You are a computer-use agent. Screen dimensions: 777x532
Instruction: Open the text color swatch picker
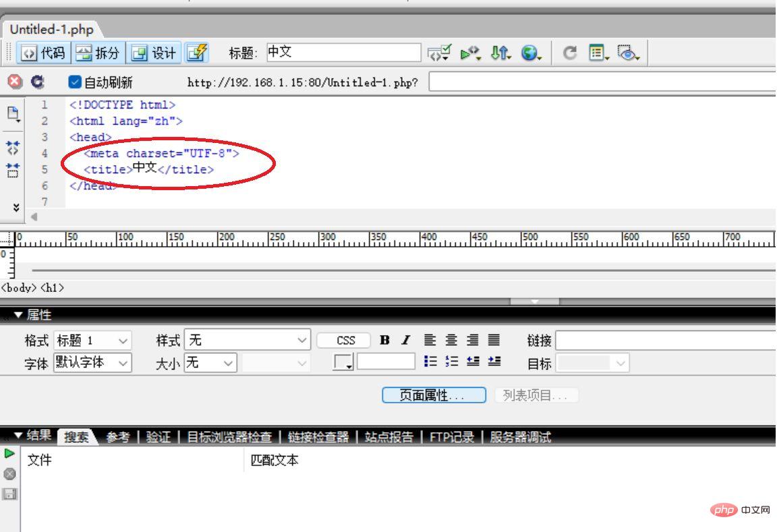(x=343, y=362)
